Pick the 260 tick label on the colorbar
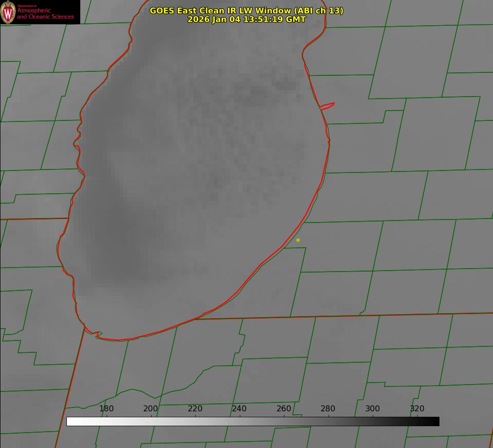Screen dimensions: 493x448 coord(284,408)
